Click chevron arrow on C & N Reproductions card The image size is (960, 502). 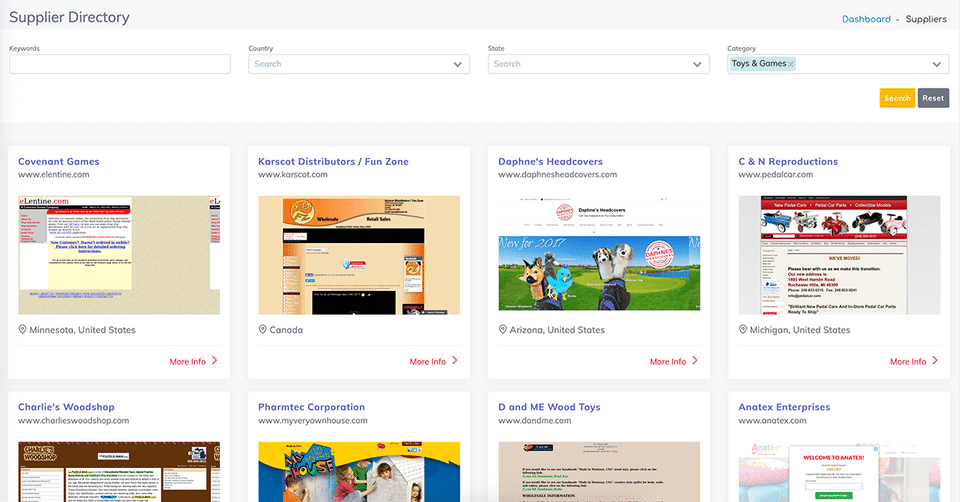[935, 361]
